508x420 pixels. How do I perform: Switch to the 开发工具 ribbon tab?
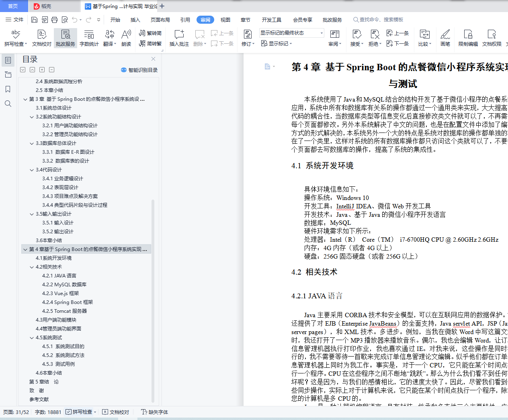[x=272, y=20]
